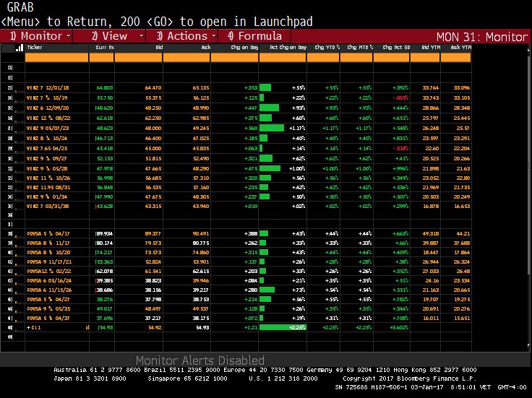Click the 45.835 Ask for VENZ 04/25
The image size is (532, 398).
click(x=201, y=149)
